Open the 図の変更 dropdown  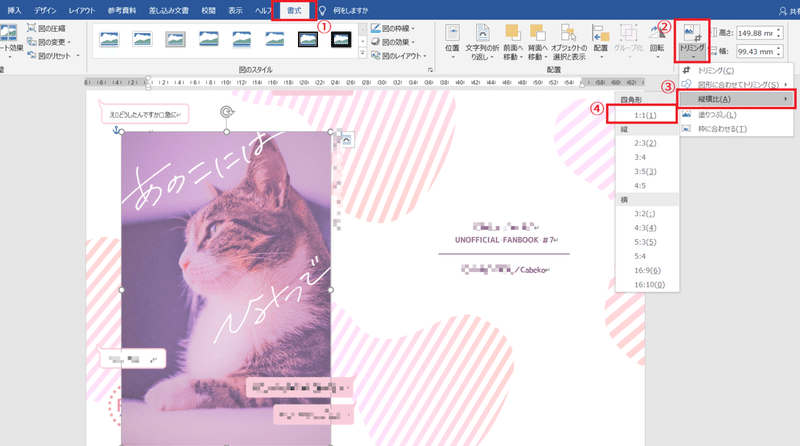(x=49, y=42)
